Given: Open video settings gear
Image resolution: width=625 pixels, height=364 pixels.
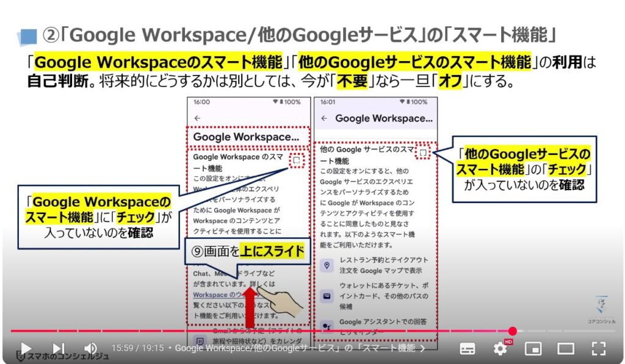Looking at the screenshot, I should [x=500, y=349].
